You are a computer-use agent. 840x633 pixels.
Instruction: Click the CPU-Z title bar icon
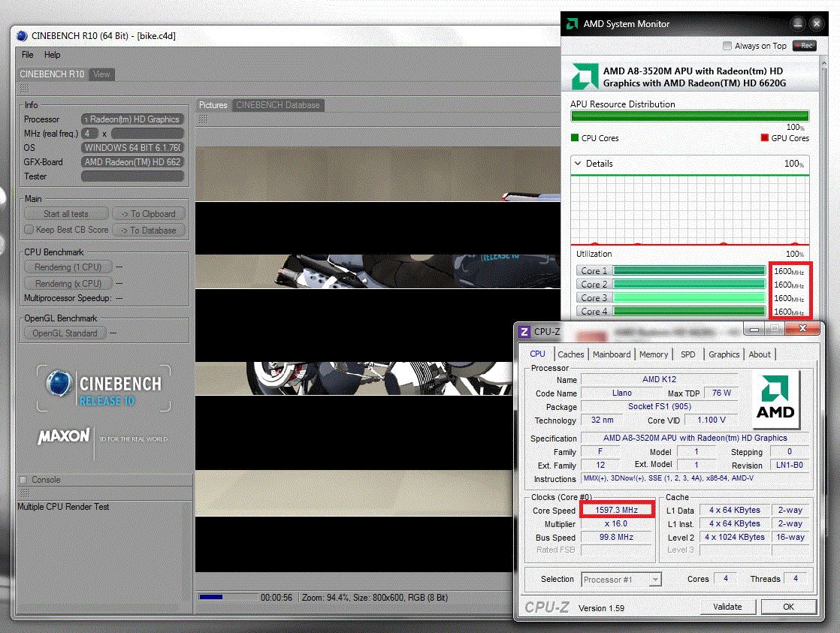tap(524, 331)
